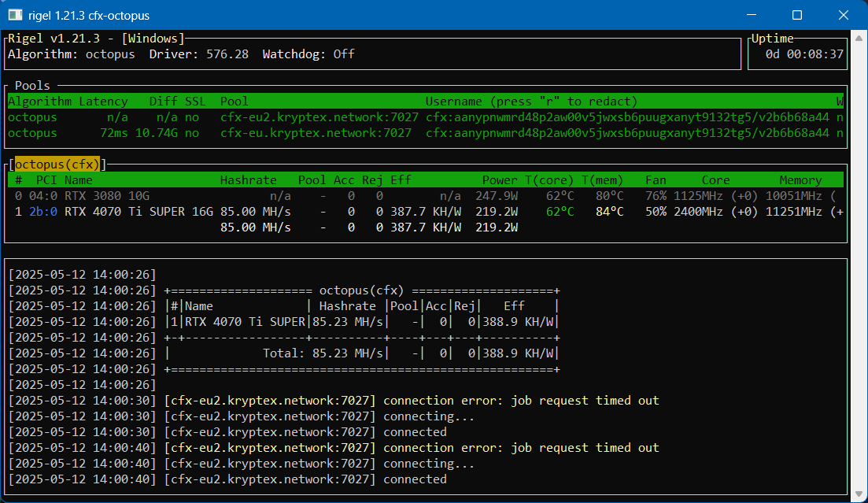Click the log line "Total: 85.23 MH/s"
Viewport: 868px width, 503px height.
click(323, 353)
